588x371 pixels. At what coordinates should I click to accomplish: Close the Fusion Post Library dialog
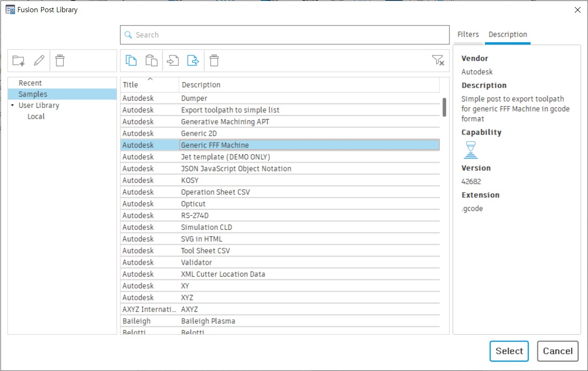(x=577, y=9)
